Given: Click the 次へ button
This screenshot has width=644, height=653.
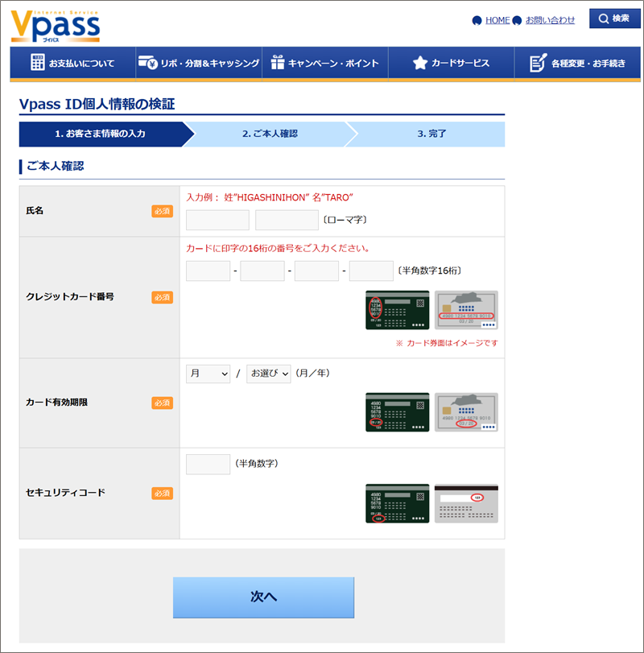Looking at the screenshot, I should (x=263, y=597).
